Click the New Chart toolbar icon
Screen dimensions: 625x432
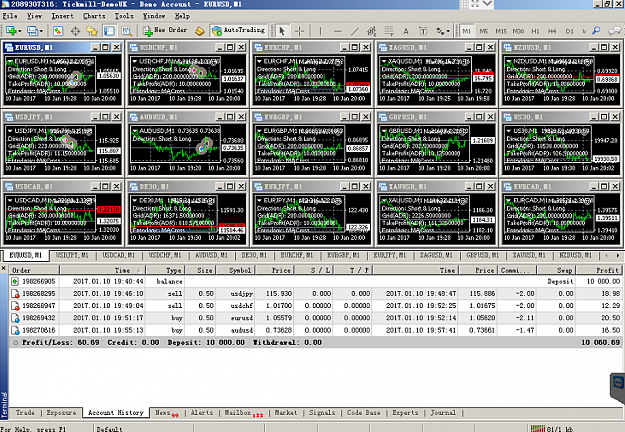[11, 31]
